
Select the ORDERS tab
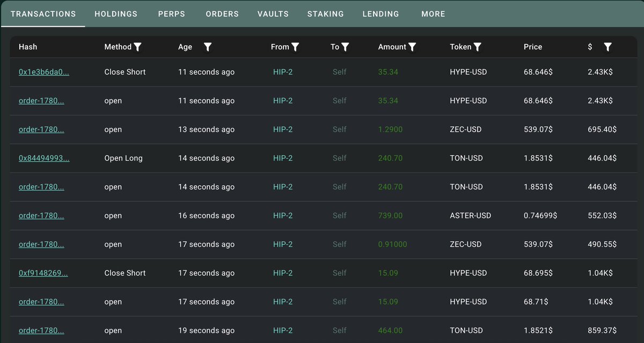coord(222,14)
